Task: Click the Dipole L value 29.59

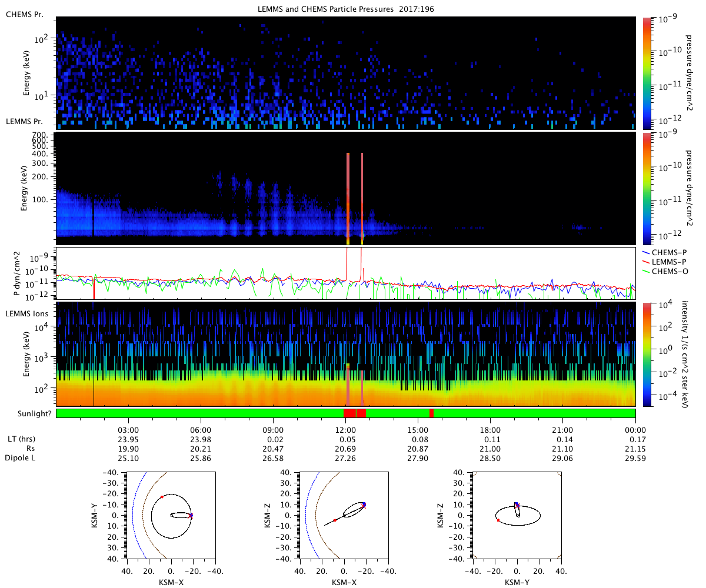Action: (635, 458)
